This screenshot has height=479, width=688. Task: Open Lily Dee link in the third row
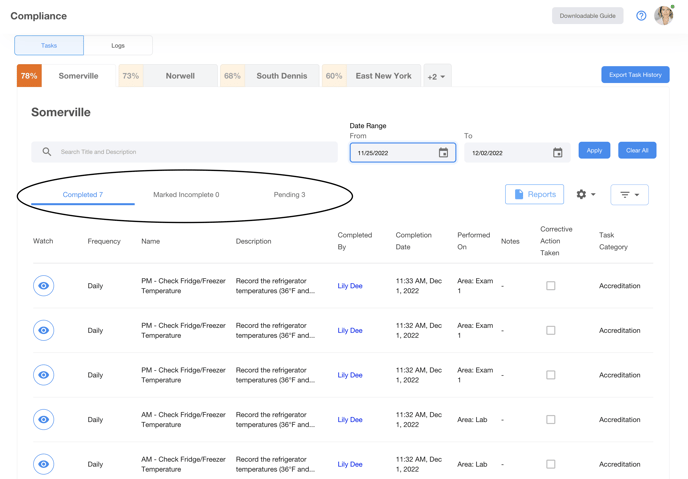[350, 375]
